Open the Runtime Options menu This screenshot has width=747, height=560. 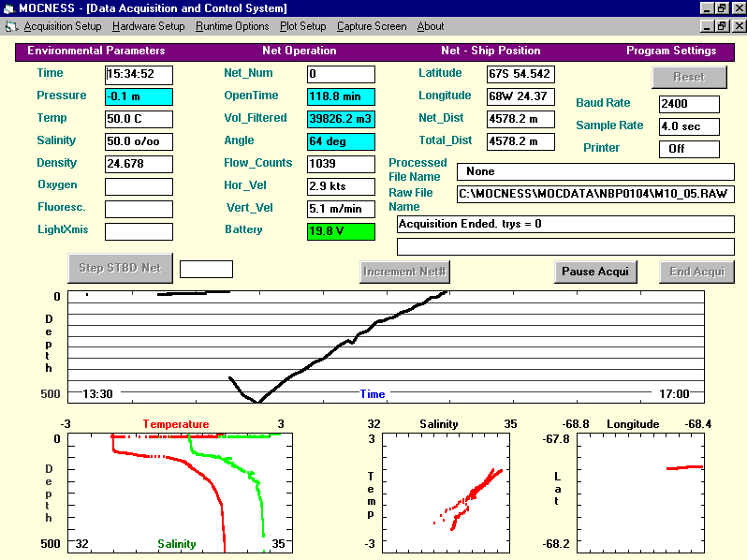tap(232, 26)
